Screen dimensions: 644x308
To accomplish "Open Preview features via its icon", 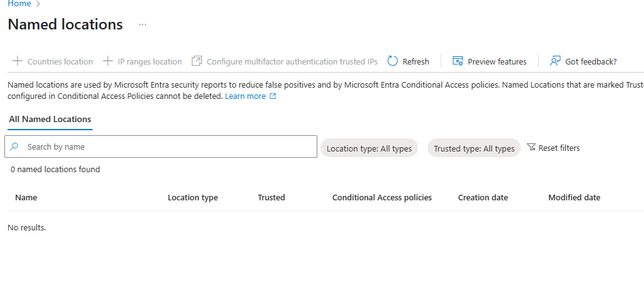I will pyautogui.click(x=457, y=61).
